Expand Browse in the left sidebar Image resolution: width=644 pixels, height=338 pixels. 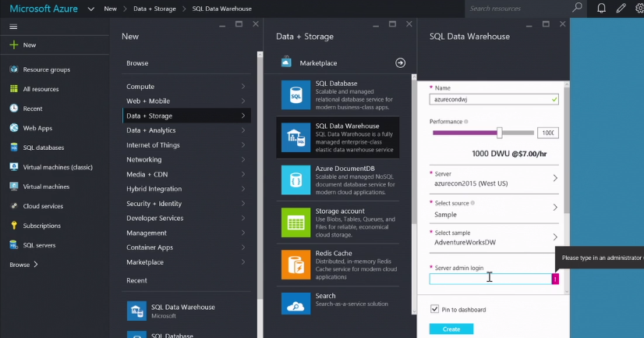[x=23, y=265]
